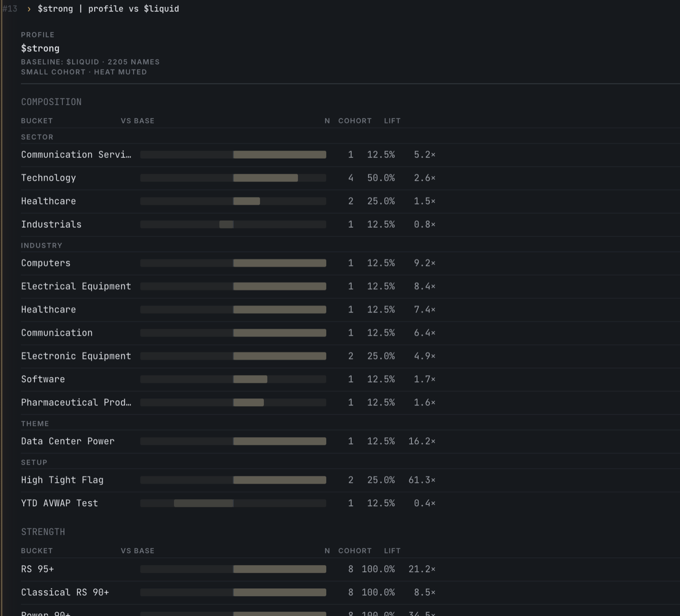The width and height of the screenshot is (680, 616).
Task: Click the 1.7× lift for Software
Action: (x=425, y=379)
